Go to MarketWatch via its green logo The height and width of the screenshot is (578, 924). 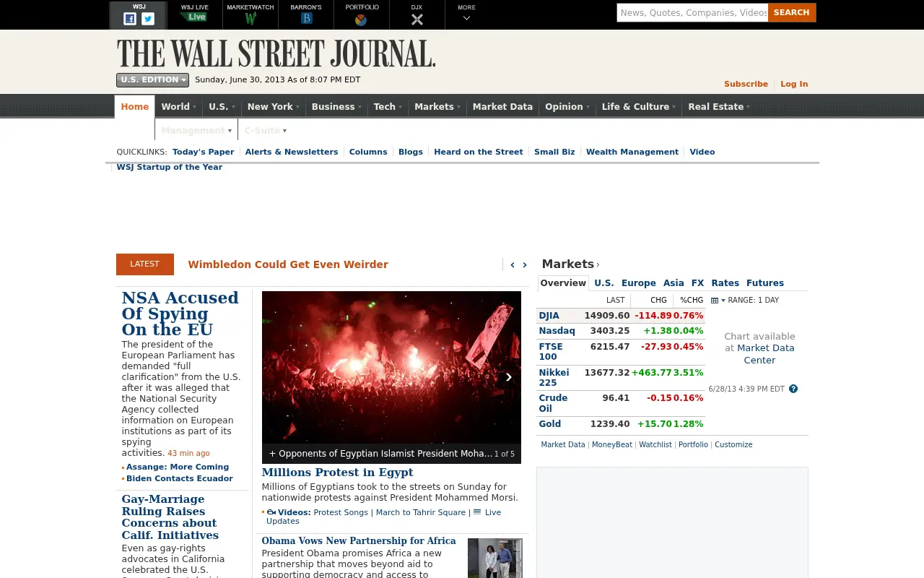coord(250,19)
